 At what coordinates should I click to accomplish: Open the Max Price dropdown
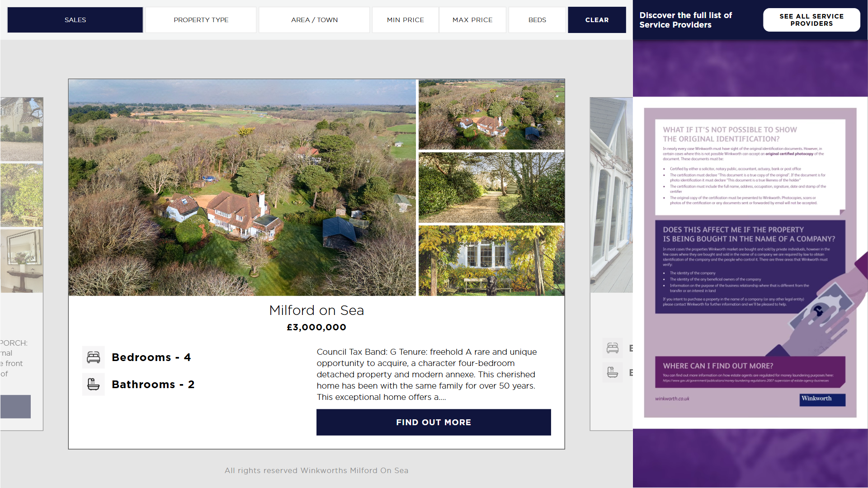[472, 20]
